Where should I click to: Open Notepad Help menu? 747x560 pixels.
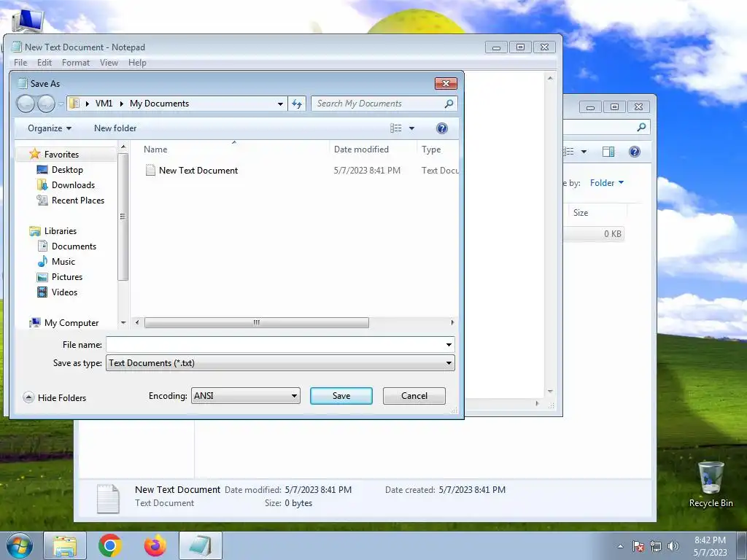[x=137, y=63]
